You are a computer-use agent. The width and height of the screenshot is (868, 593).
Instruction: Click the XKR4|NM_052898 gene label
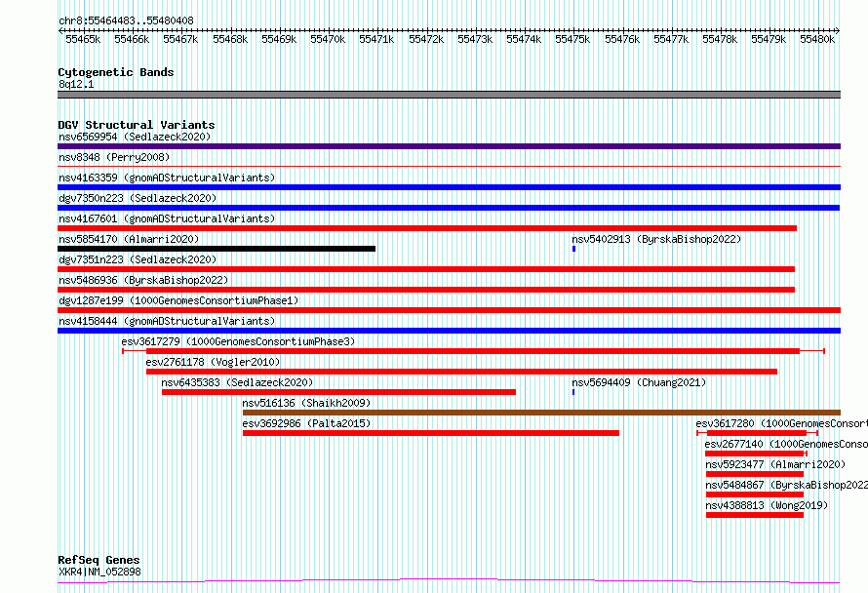click(x=99, y=572)
